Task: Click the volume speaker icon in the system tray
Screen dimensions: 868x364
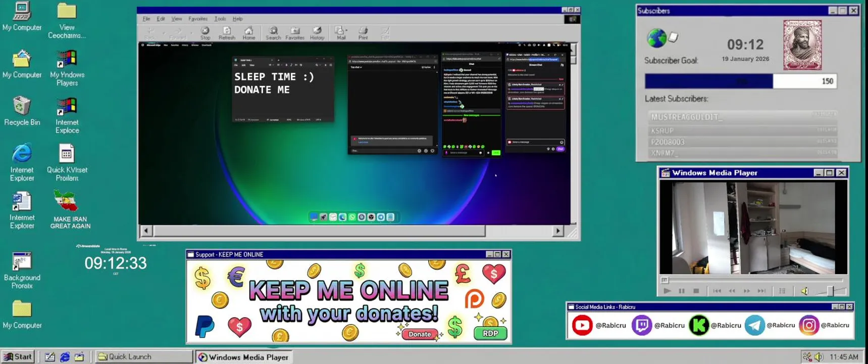Action: click(819, 357)
